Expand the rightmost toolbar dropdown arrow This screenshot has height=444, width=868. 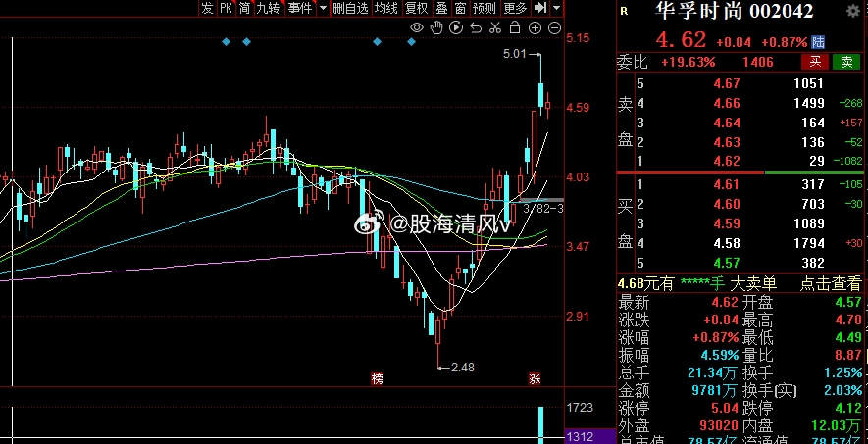(556, 8)
